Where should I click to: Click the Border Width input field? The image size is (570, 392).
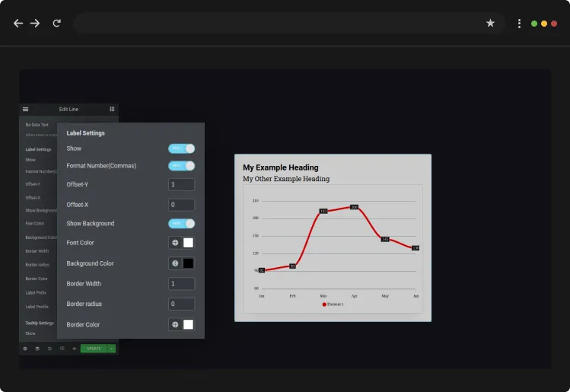point(181,284)
